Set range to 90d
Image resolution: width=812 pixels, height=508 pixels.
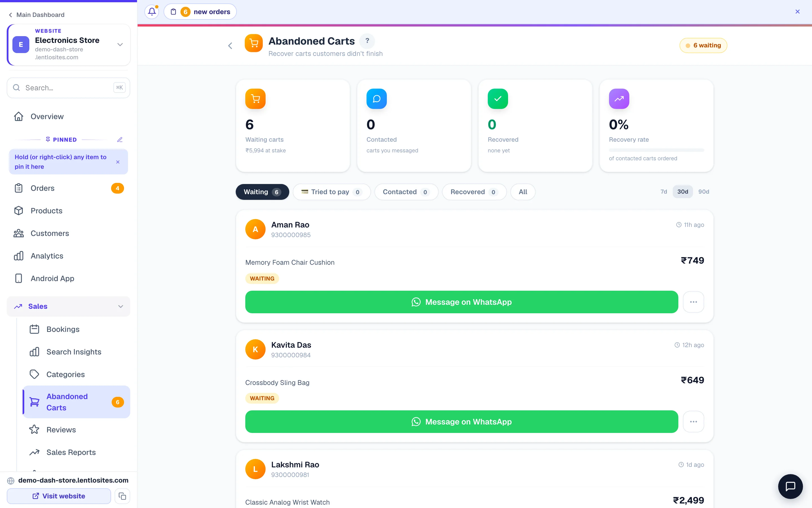(704, 192)
